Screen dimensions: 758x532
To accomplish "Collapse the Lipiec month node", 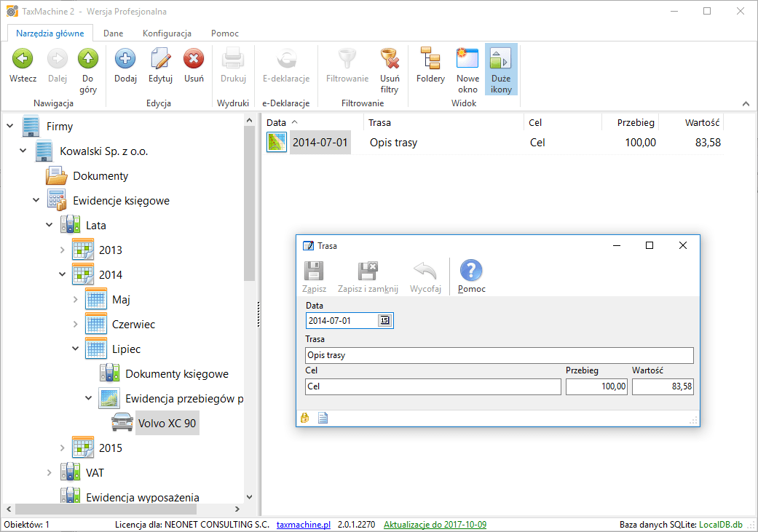I will click(76, 349).
